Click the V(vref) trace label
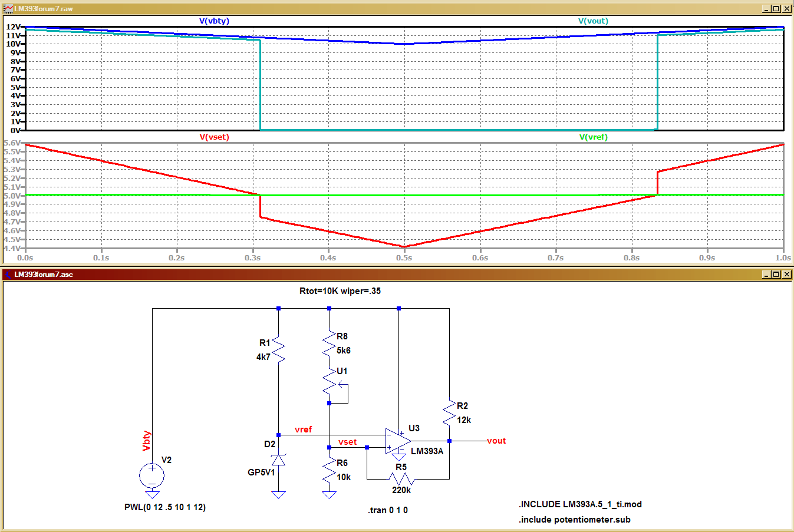Image resolution: width=794 pixels, height=532 pixels. tap(593, 137)
